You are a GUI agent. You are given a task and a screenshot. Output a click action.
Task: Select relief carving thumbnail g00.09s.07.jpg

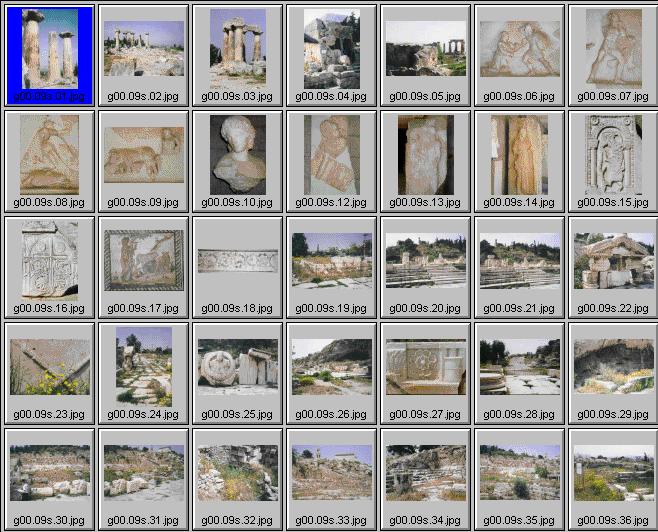612,50
